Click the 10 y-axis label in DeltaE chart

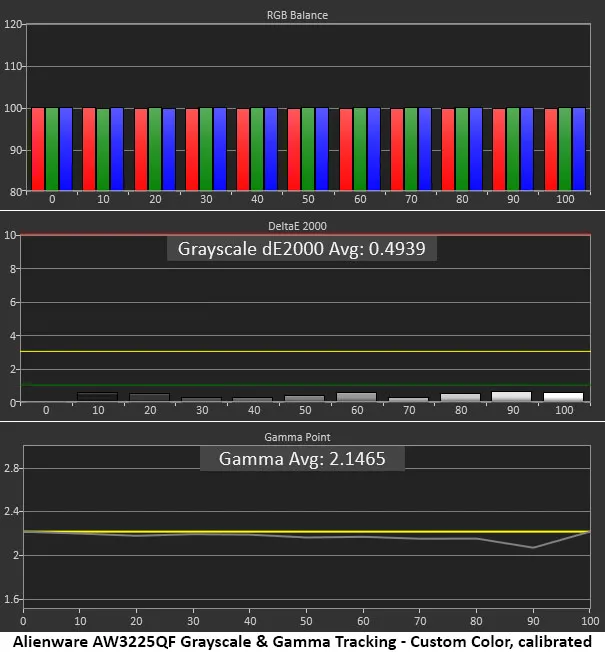pos(12,236)
